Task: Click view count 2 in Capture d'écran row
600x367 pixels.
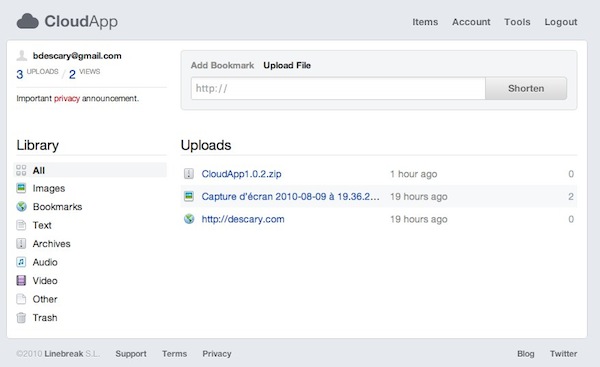Action: [x=571, y=197]
